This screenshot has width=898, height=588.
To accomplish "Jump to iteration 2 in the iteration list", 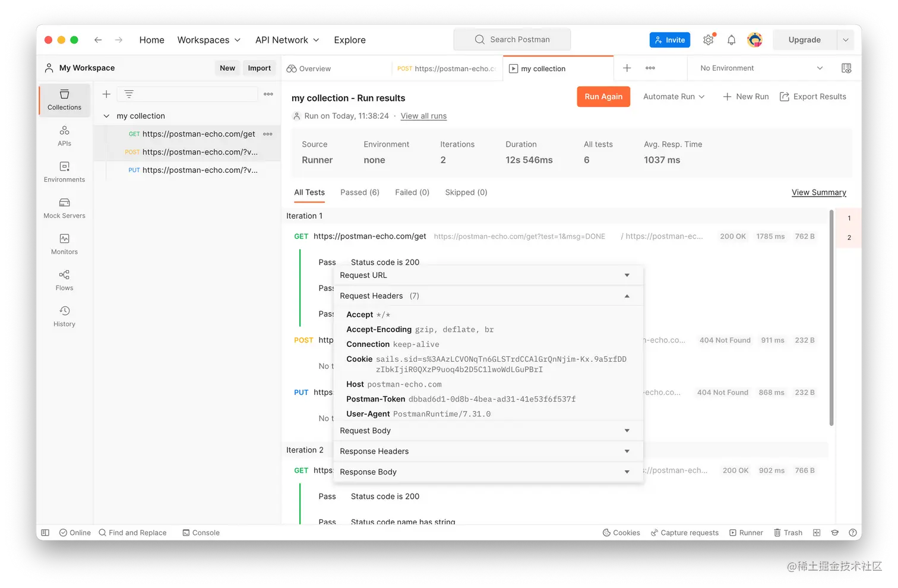I will click(849, 238).
